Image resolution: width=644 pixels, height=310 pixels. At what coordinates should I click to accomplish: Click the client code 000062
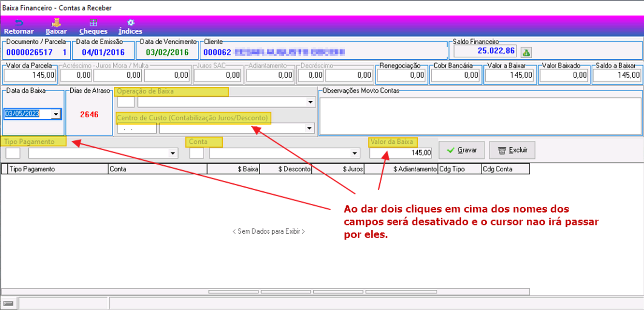point(216,52)
